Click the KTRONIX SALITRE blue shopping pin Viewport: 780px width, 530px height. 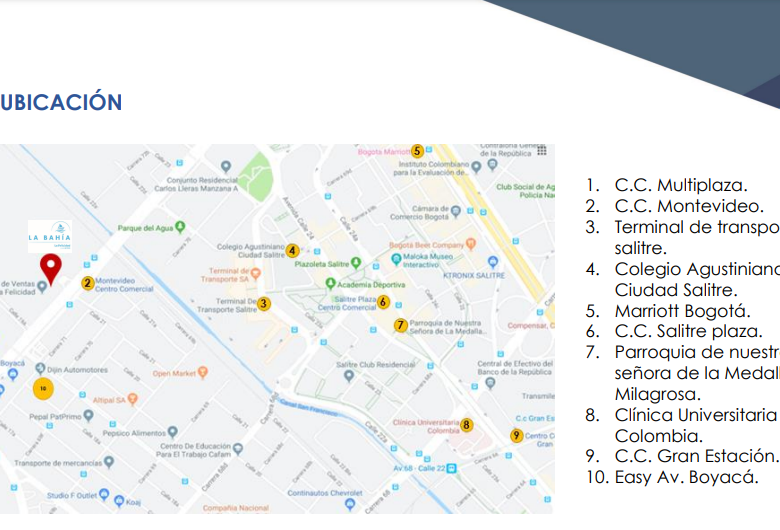(x=492, y=261)
